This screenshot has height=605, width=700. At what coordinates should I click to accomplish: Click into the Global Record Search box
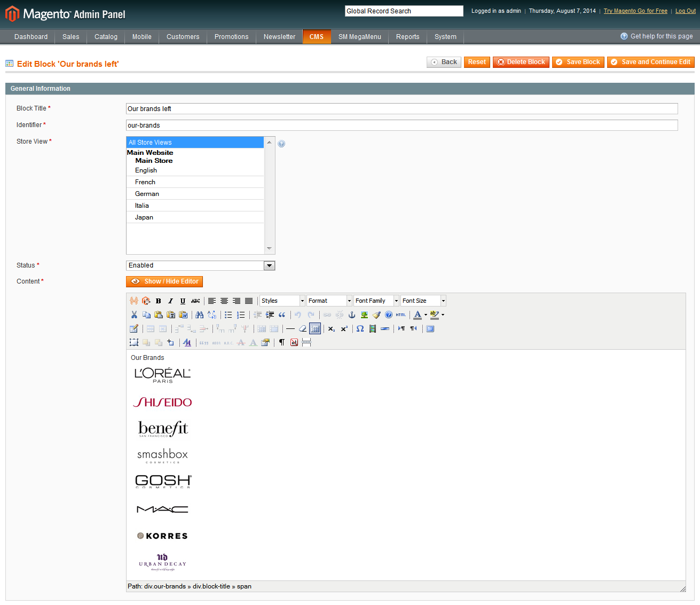[x=404, y=11]
